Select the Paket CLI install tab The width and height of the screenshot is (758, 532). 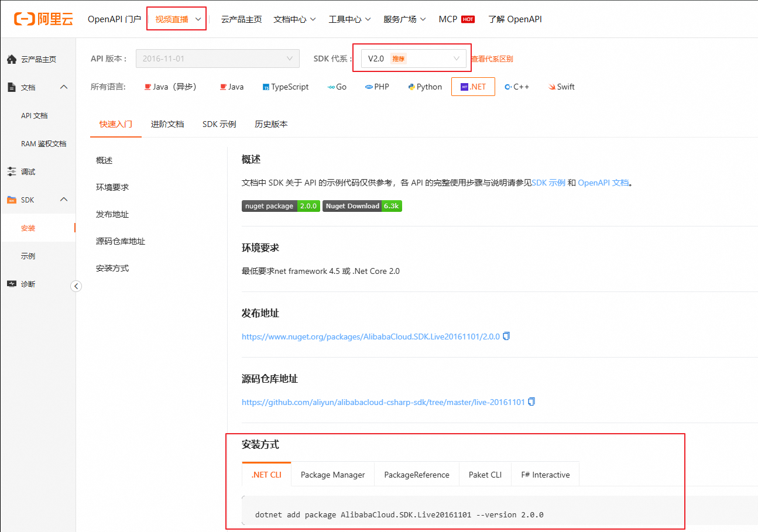pos(485,475)
